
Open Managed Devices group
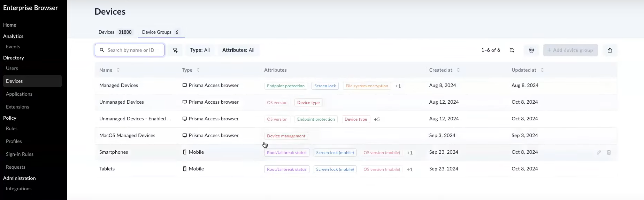tap(118, 85)
